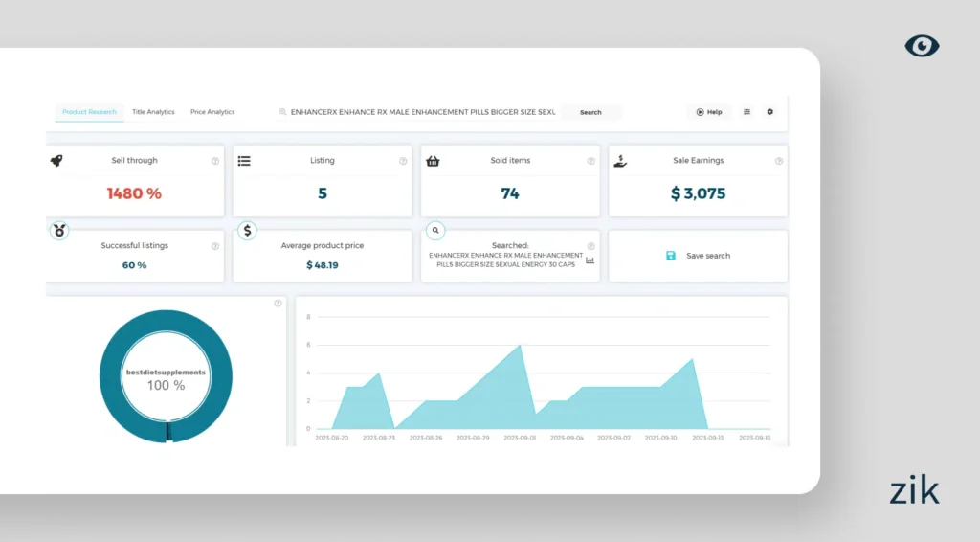Screen dimensions: 980x542
Task: Click the bestdietsupplements seller label
Action: pos(166,372)
